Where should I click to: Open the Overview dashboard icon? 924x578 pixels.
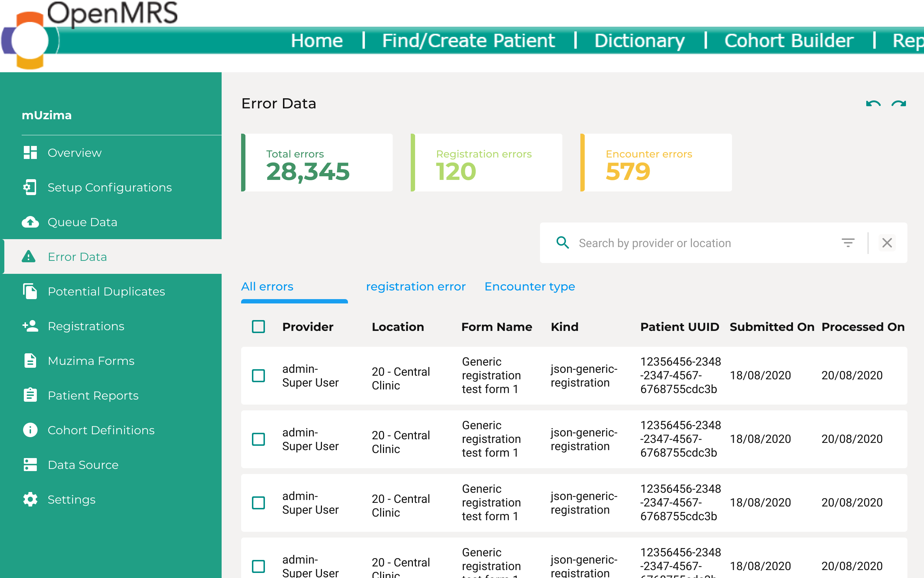point(30,152)
